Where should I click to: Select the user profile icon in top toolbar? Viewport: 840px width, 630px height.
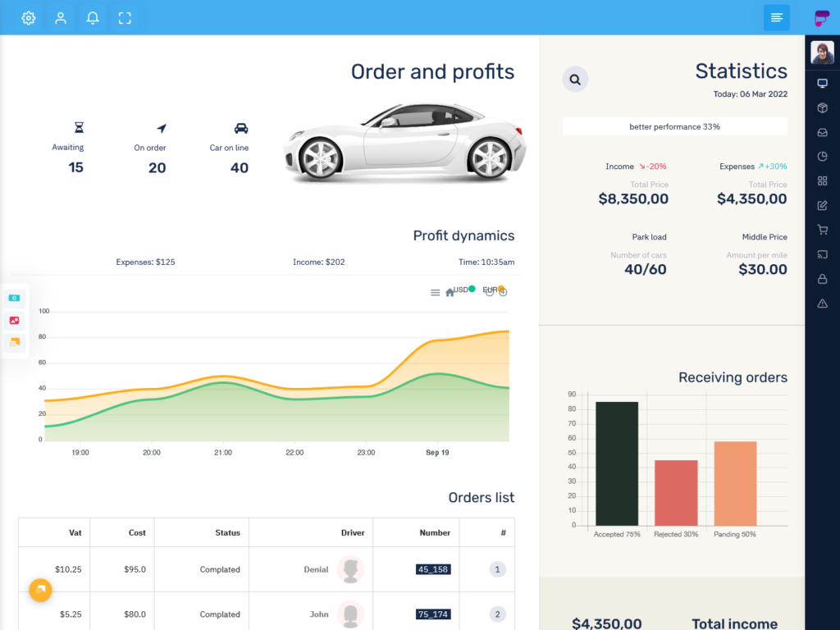[x=61, y=17]
